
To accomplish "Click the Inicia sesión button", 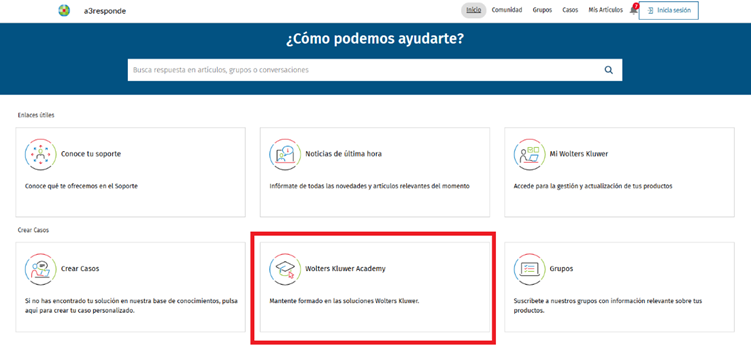I will [669, 10].
